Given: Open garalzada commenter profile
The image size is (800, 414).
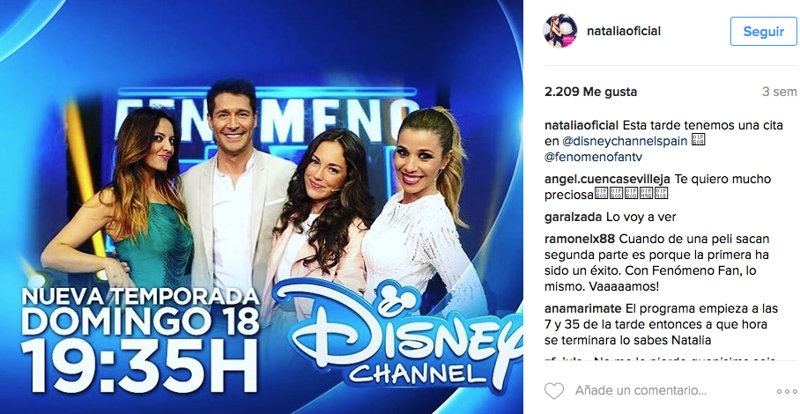Looking at the screenshot, I should 573,217.
